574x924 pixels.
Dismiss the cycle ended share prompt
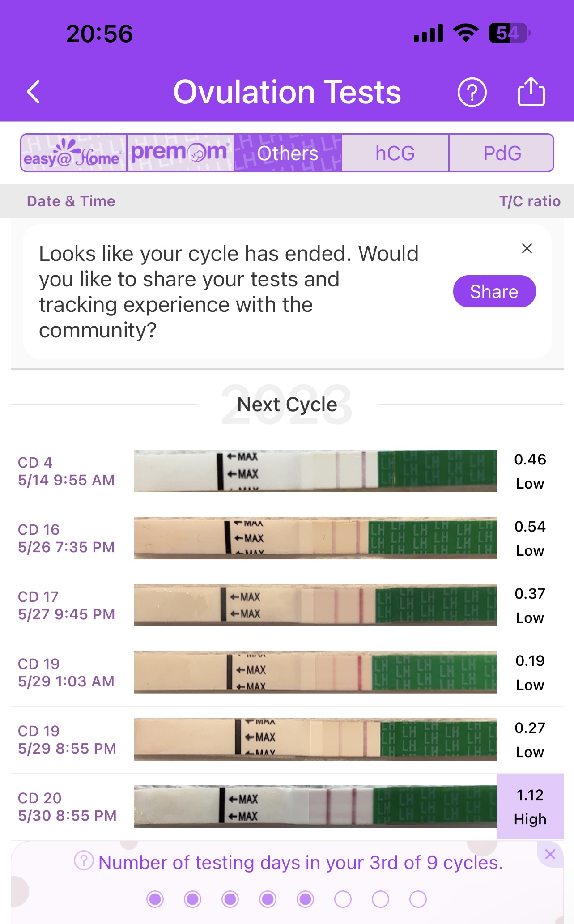[x=527, y=248]
